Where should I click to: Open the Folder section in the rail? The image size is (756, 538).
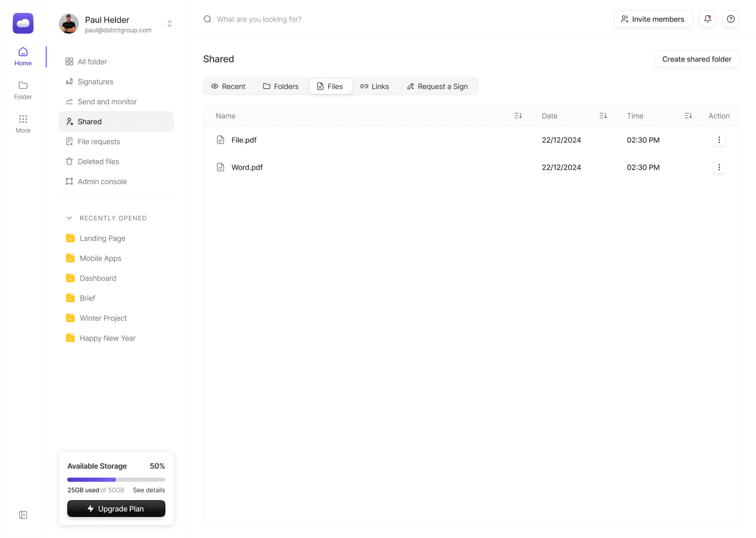coord(23,90)
